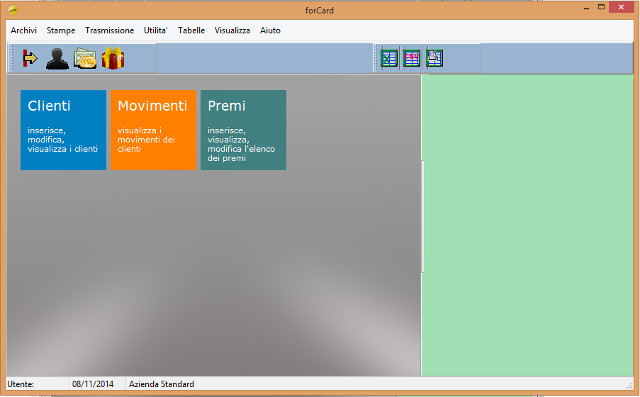Open prizes via the red gift box icon

(x=113, y=58)
